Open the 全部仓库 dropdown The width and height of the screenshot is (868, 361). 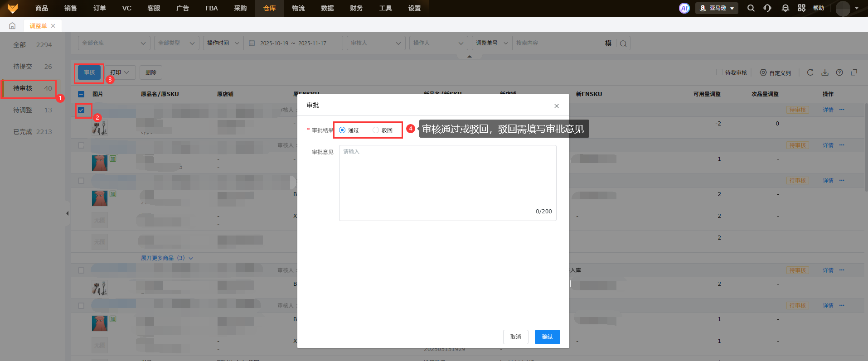coord(114,43)
